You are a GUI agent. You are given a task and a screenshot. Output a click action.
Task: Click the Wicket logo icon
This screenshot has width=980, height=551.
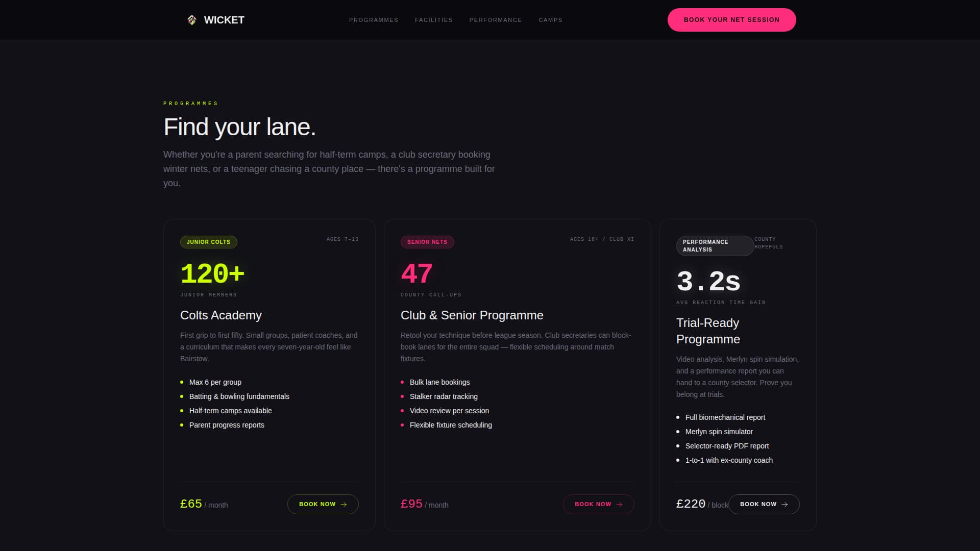[192, 20]
